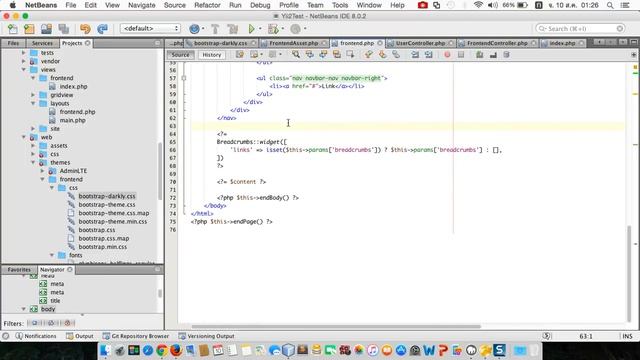Viewport: 640px width, 360px height.
Task: Click the editor vertical scrollbar
Action: pyautogui.click(x=629, y=273)
